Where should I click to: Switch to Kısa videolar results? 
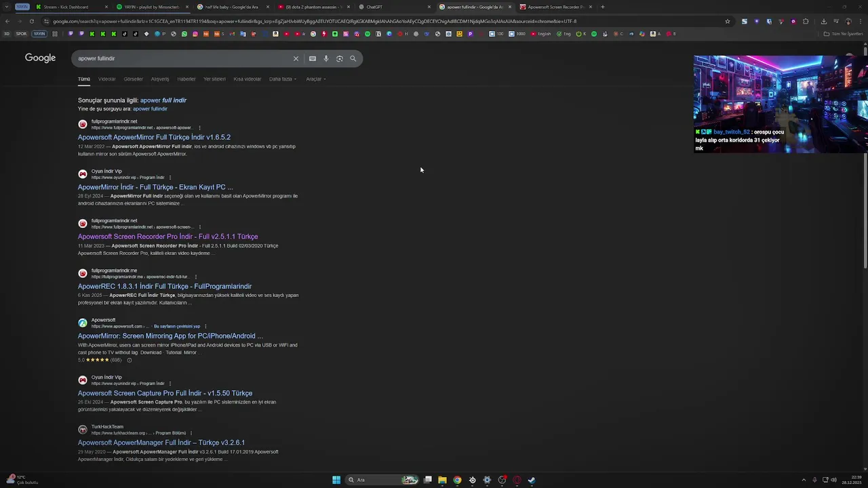(248, 79)
